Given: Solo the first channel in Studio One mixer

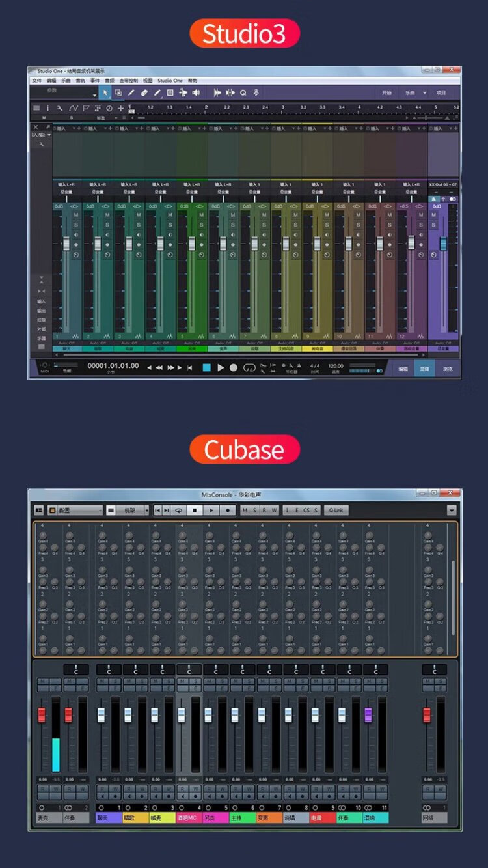Looking at the screenshot, I should pyautogui.click(x=76, y=225).
